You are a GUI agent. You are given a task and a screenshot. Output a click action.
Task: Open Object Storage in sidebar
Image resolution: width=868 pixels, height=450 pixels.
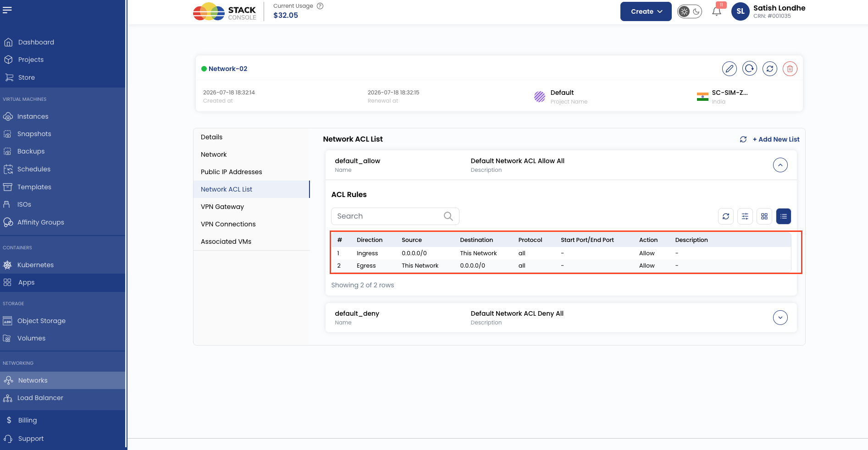point(62,321)
